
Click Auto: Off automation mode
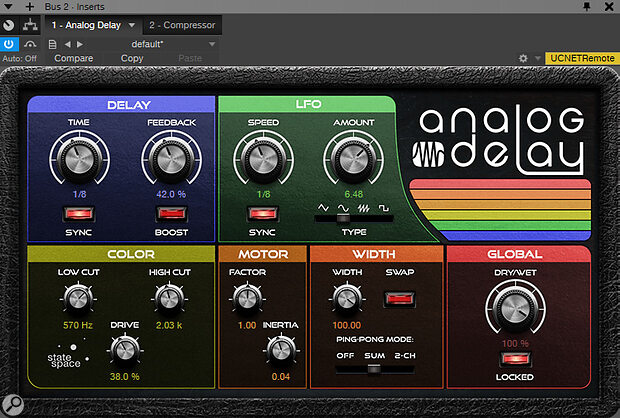point(19,59)
